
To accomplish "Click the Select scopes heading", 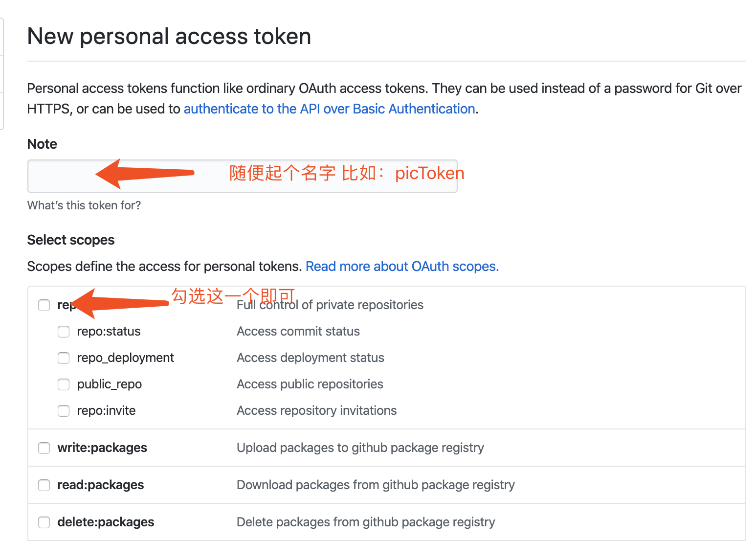I will 71,240.
